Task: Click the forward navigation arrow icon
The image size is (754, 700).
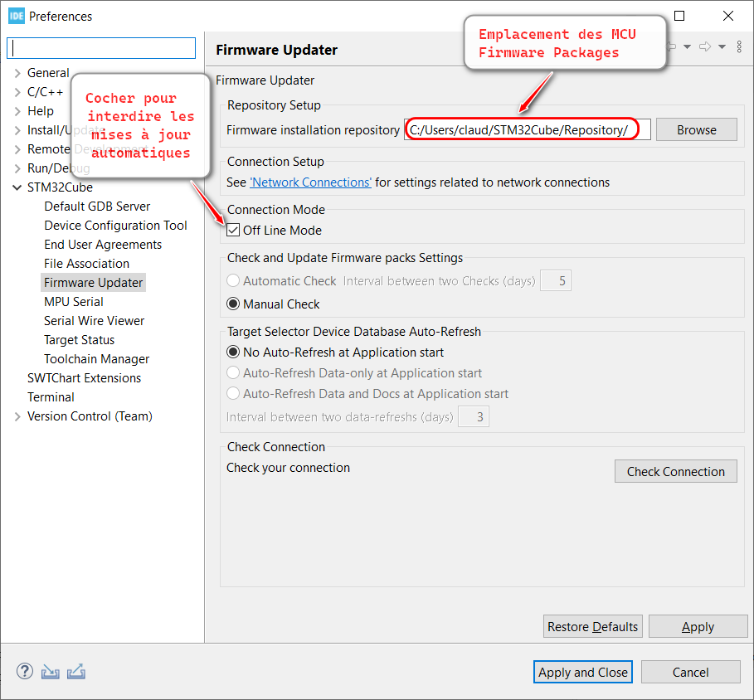Action: point(705,46)
